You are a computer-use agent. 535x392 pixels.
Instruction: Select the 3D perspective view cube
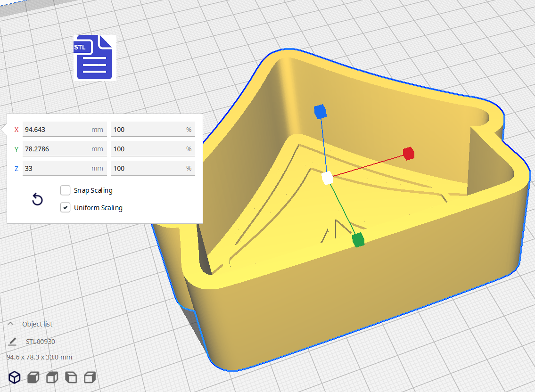tap(15, 377)
